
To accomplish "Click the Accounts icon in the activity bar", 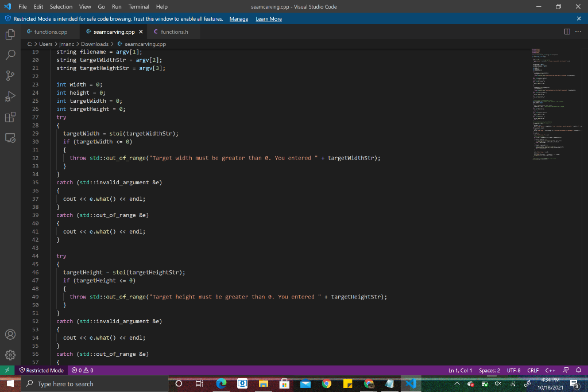I will click(9, 334).
